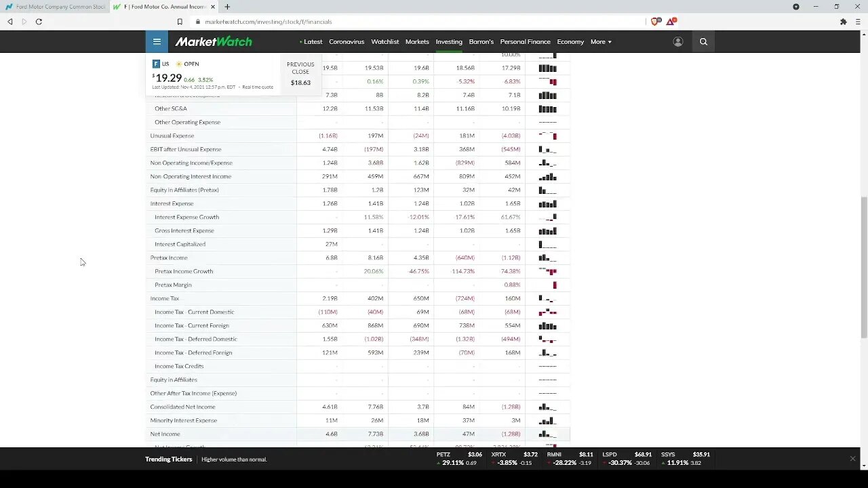Go back with the browser back arrow

click(10, 22)
